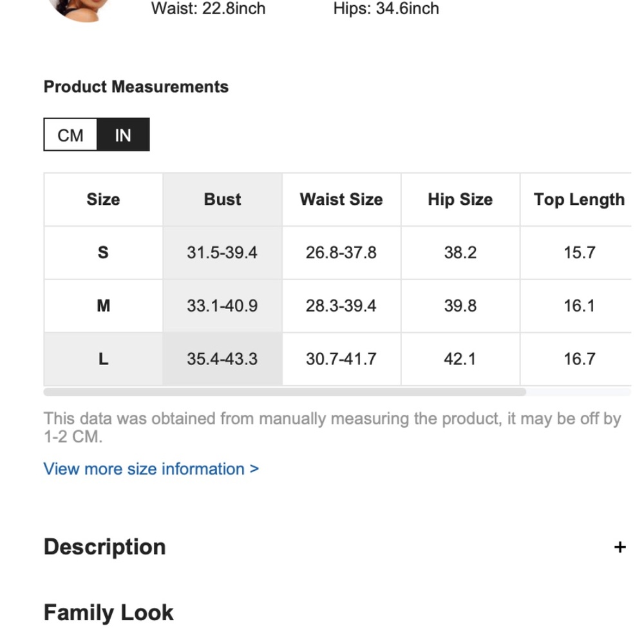
Task: Select the size S row label
Action: click(x=103, y=252)
